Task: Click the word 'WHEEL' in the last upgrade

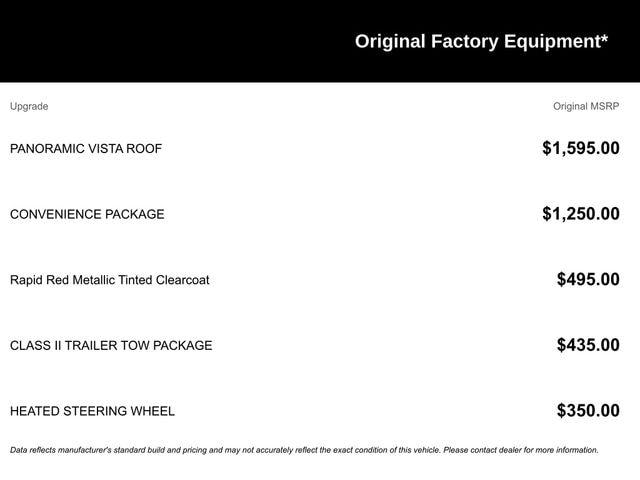Action: 153,411
